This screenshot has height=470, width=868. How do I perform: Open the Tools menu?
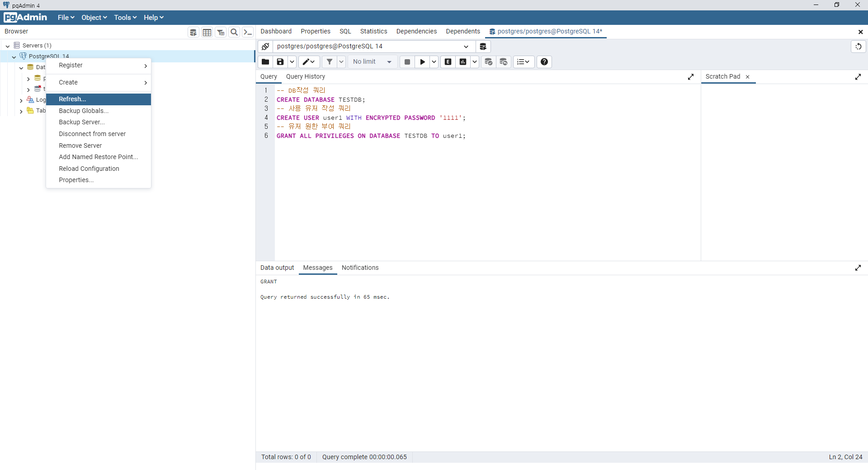(x=125, y=18)
